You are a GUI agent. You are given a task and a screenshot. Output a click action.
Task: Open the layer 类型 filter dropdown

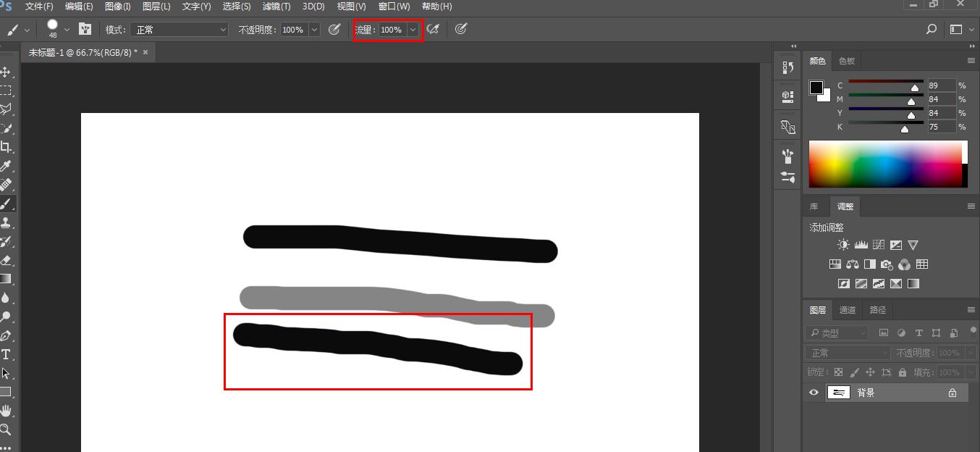tap(837, 333)
